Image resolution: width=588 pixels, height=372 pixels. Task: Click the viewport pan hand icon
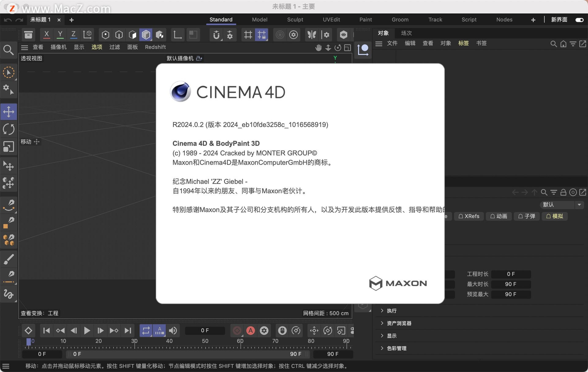click(x=318, y=47)
